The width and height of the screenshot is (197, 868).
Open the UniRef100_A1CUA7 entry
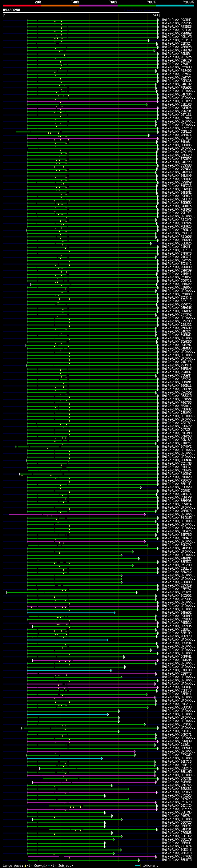pyautogui.click(x=177, y=474)
